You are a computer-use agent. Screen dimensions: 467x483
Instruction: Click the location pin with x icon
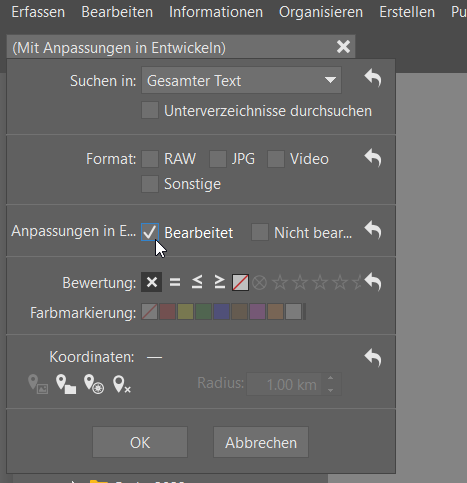click(x=122, y=384)
